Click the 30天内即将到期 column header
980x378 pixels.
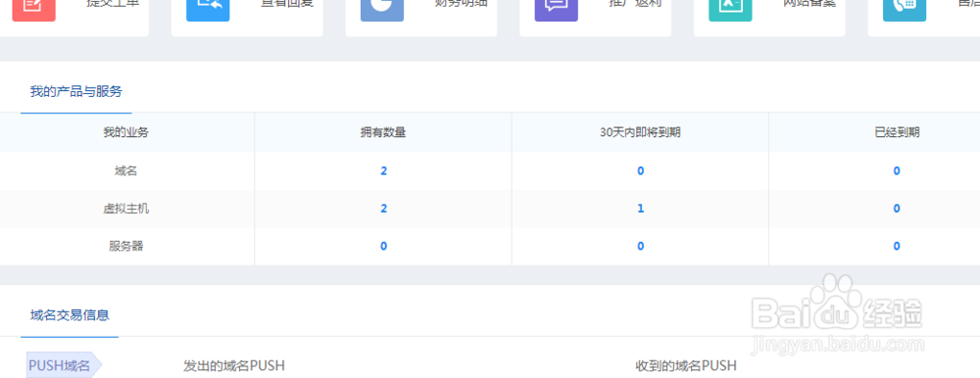[640, 132]
